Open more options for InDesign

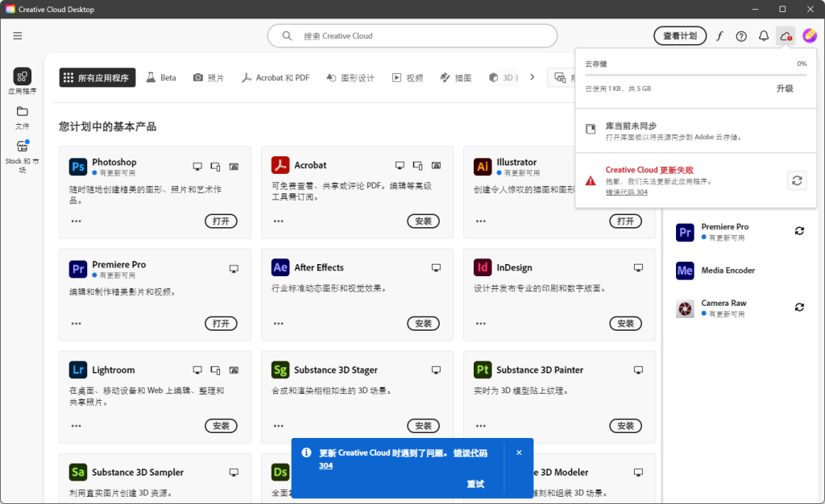481,324
